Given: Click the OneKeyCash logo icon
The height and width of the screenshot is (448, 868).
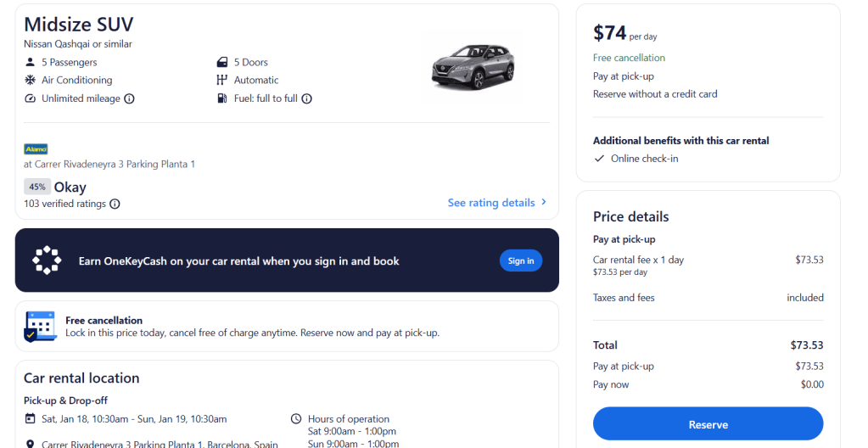Looking at the screenshot, I should pyautogui.click(x=47, y=260).
